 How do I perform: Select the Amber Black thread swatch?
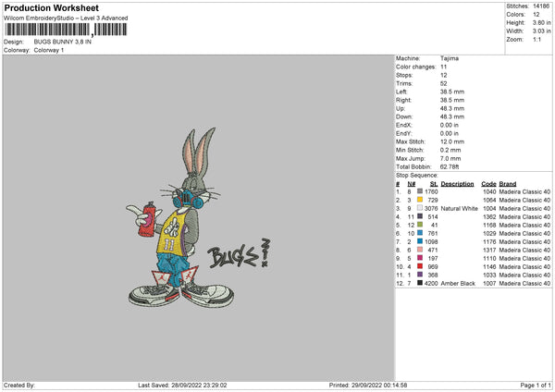[421, 283]
